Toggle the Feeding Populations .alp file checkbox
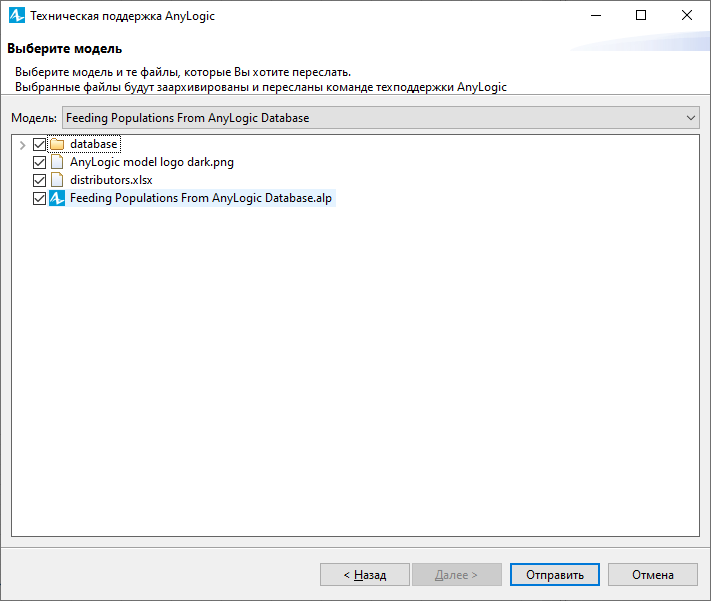This screenshot has width=711, height=601. tap(39, 199)
